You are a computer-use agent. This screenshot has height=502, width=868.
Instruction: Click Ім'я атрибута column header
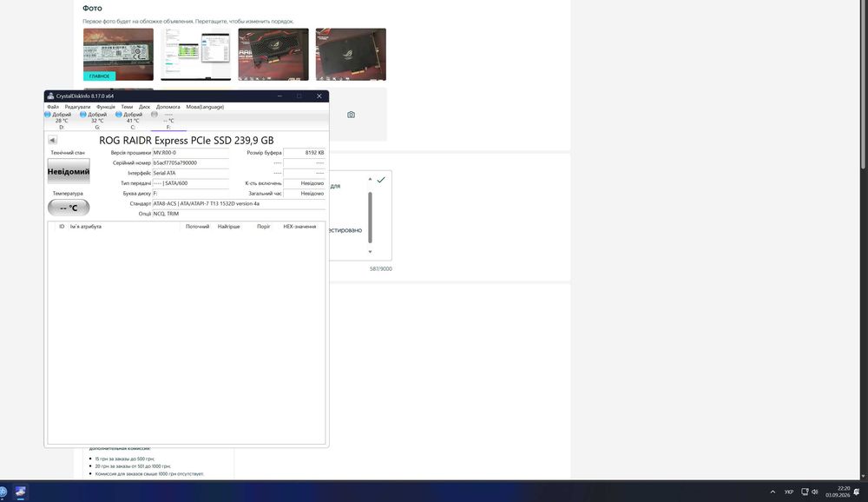[86, 227]
